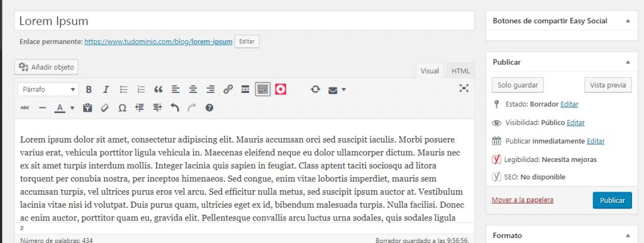Insert a bulleted list
Screen dimensions: 644x243
[x=123, y=89]
